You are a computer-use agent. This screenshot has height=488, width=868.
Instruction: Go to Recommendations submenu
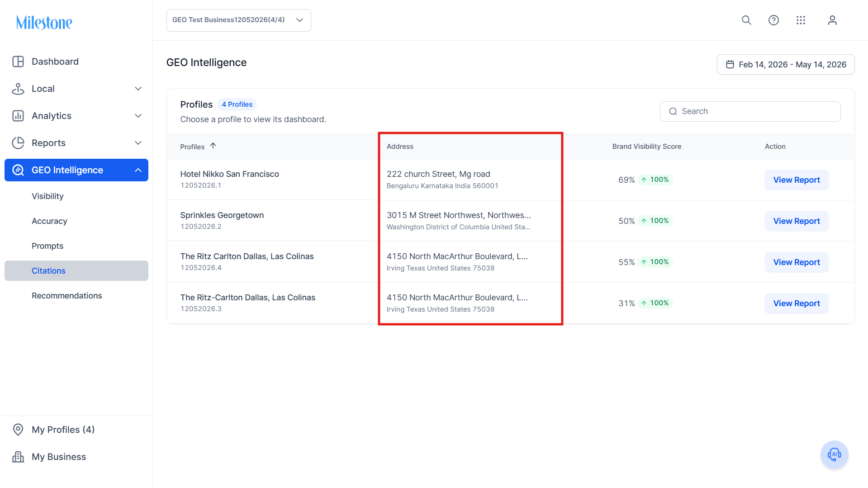point(67,296)
